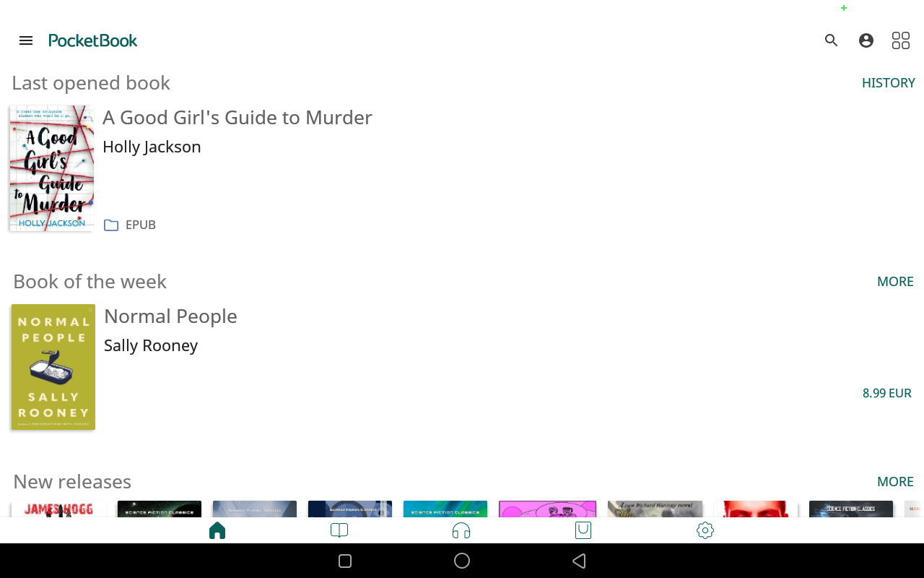
Task: Click MORE next to New releases
Action: (x=895, y=482)
